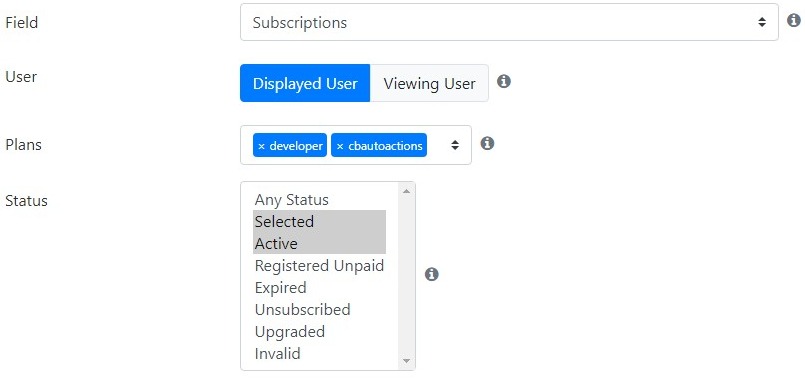Click the Status list scrollbar down arrow
Screen dimensions: 805x378
407,361
